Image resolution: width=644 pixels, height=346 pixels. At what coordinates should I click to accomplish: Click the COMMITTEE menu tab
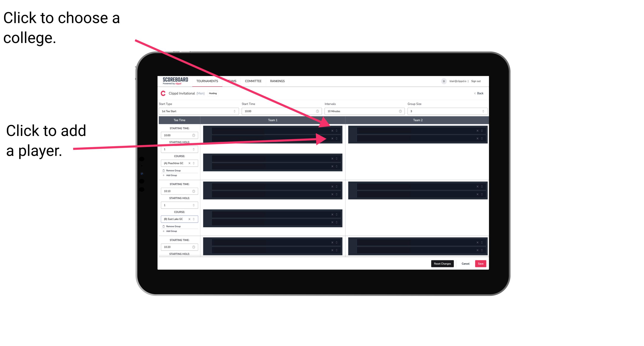(254, 81)
